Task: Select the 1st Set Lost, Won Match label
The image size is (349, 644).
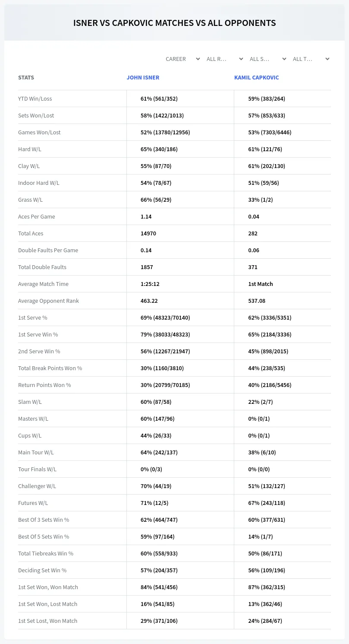Action: click(47, 621)
